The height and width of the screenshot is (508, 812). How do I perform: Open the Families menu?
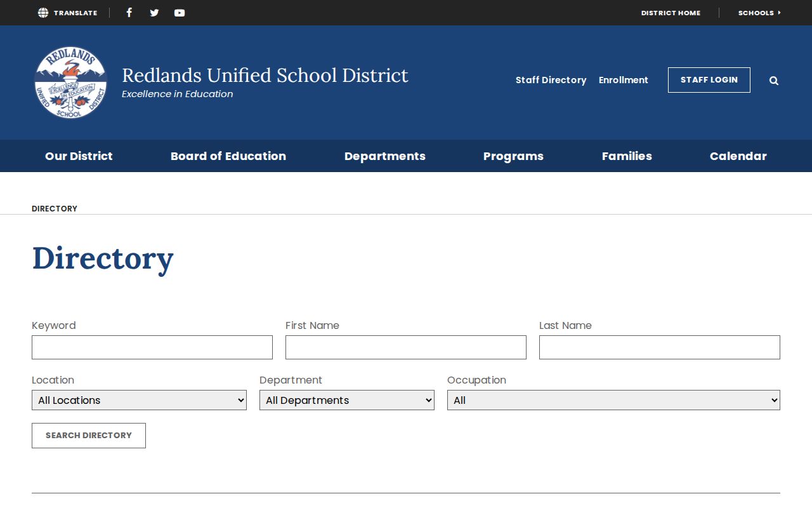[x=627, y=156]
